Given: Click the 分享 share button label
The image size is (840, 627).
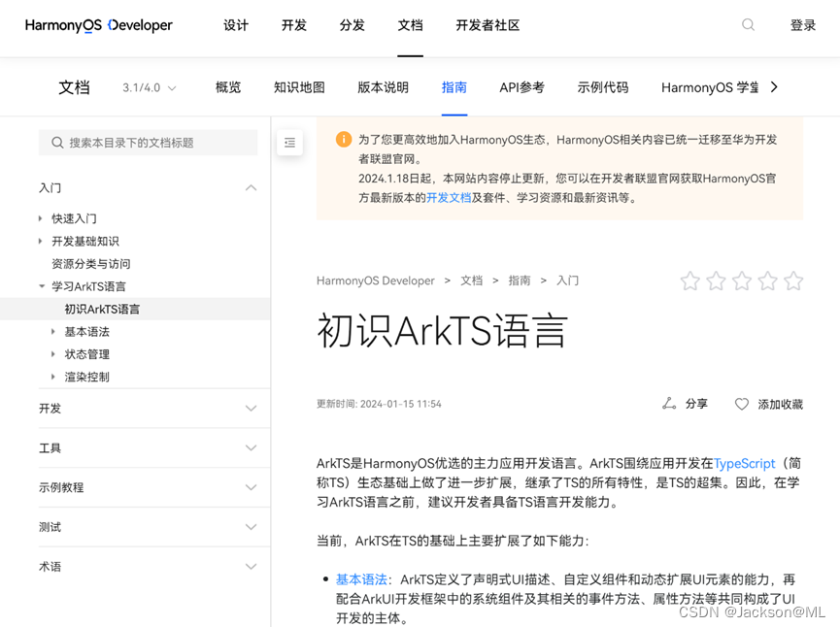Looking at the screenshot, I should point(696,404).
